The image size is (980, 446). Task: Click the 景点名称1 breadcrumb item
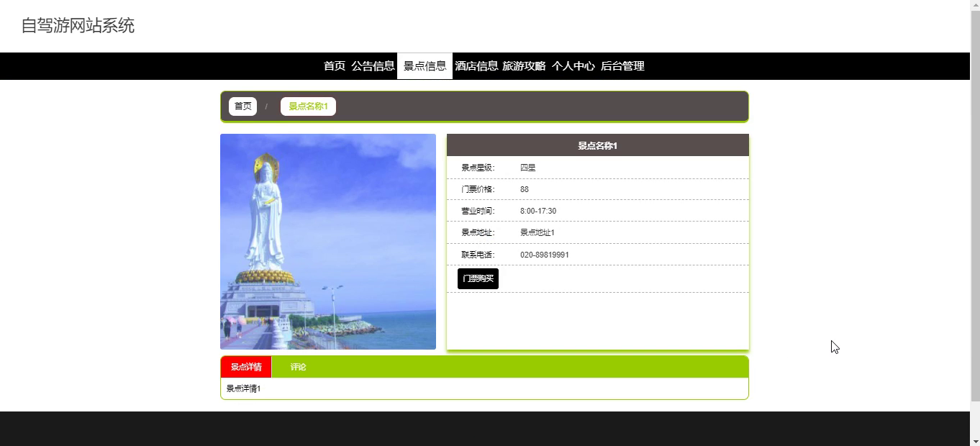click(308, 106)
